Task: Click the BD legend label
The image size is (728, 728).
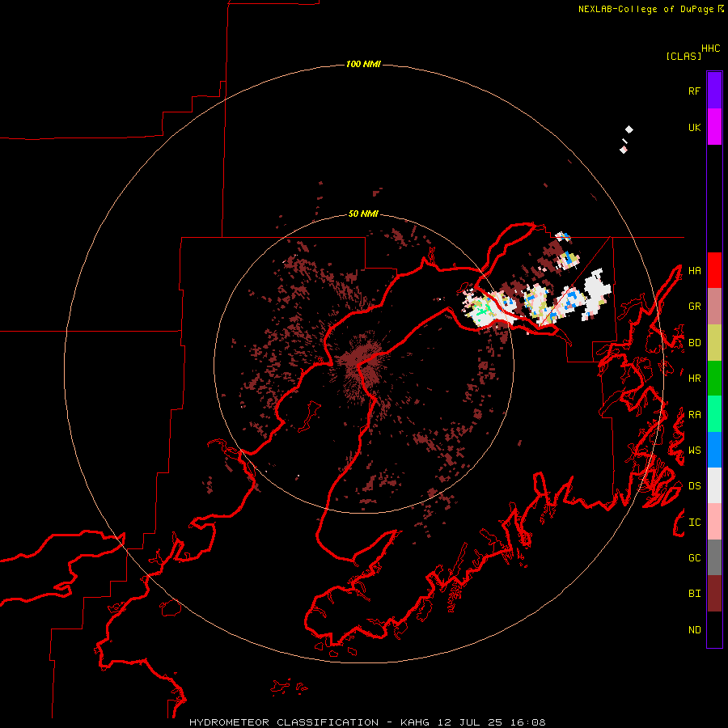Action: coord(694,343)
